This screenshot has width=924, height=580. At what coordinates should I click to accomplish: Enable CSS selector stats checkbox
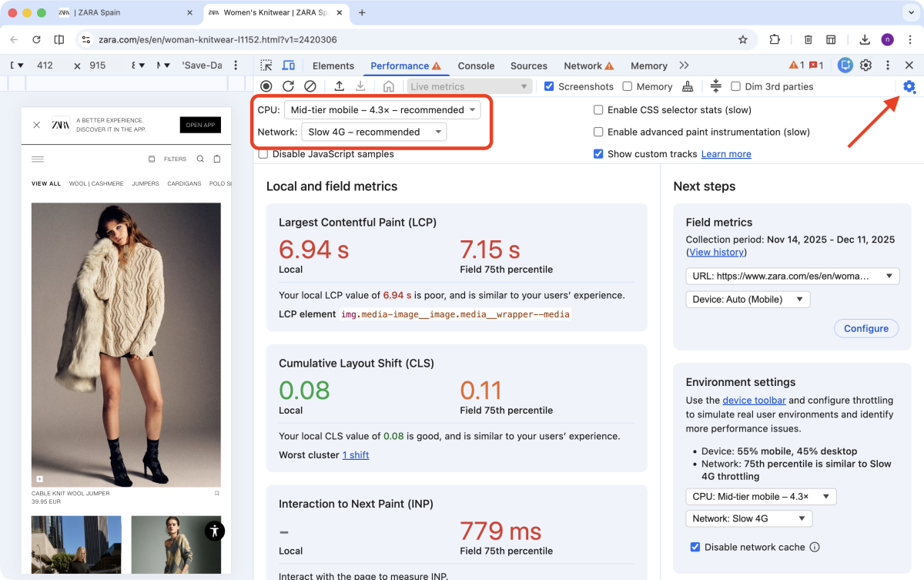598,110
